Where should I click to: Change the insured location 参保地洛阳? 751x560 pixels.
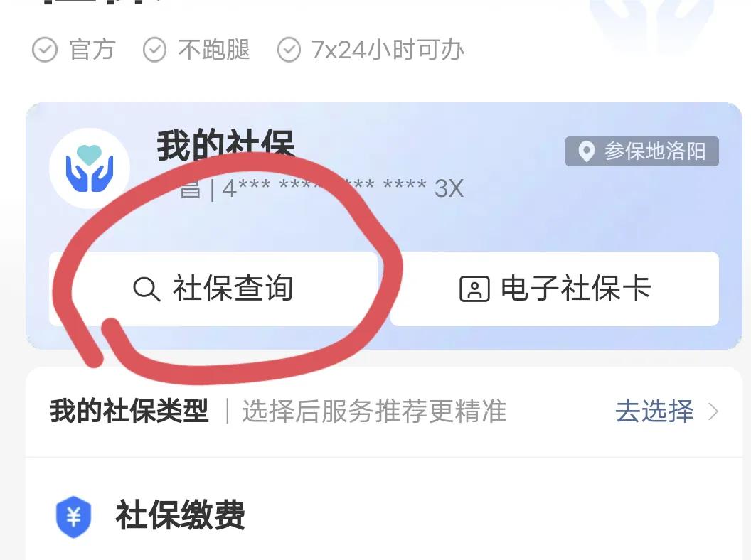click(641, 151)
